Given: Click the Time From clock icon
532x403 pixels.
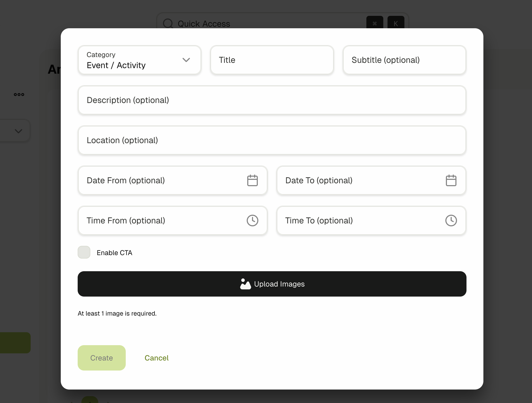Looking at the screenshot, I should click(252, 221).
